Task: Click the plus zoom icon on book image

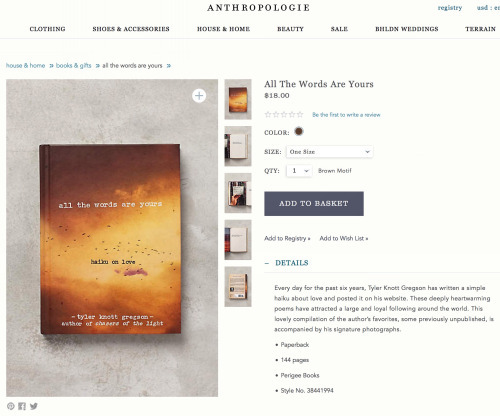Action: (x=199, y=96)
